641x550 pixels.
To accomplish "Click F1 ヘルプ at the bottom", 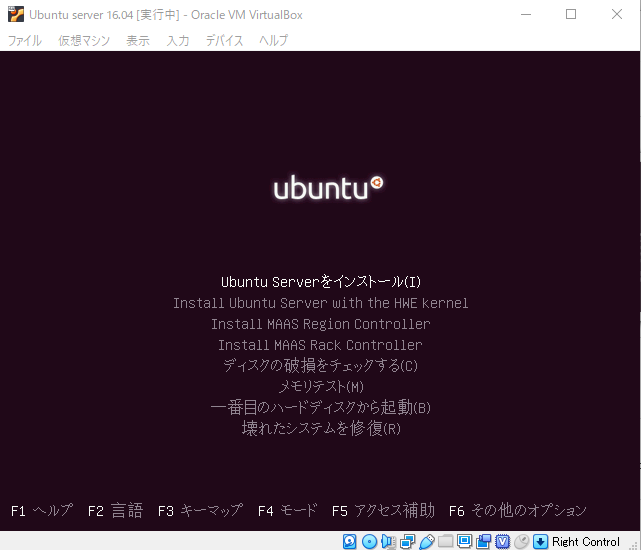I will point(42,511).
